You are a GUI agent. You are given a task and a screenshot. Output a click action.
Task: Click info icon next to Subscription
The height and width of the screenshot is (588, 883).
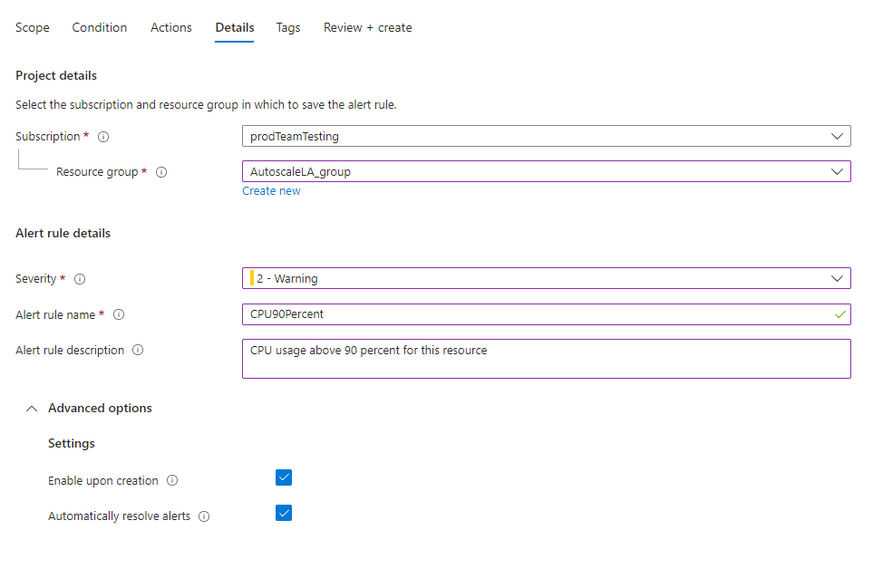coord(103,137)
